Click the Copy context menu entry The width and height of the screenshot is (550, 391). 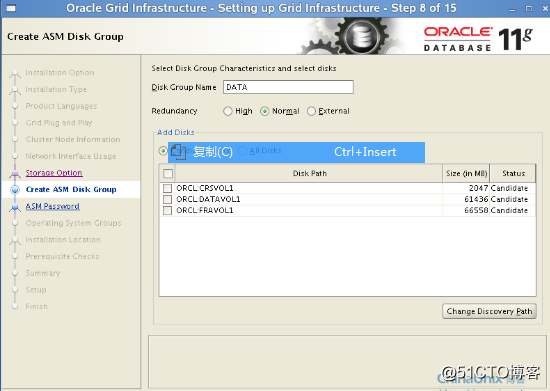(296, 152)
